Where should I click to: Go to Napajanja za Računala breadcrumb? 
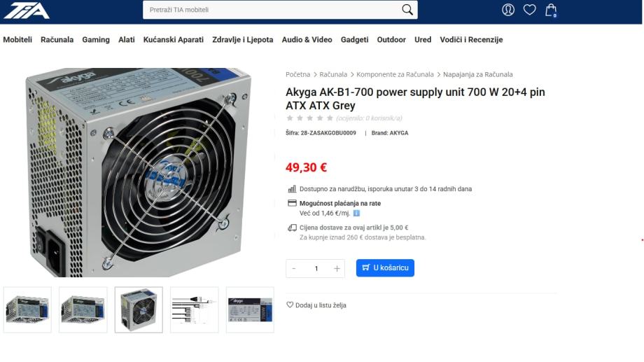(477, 74)
